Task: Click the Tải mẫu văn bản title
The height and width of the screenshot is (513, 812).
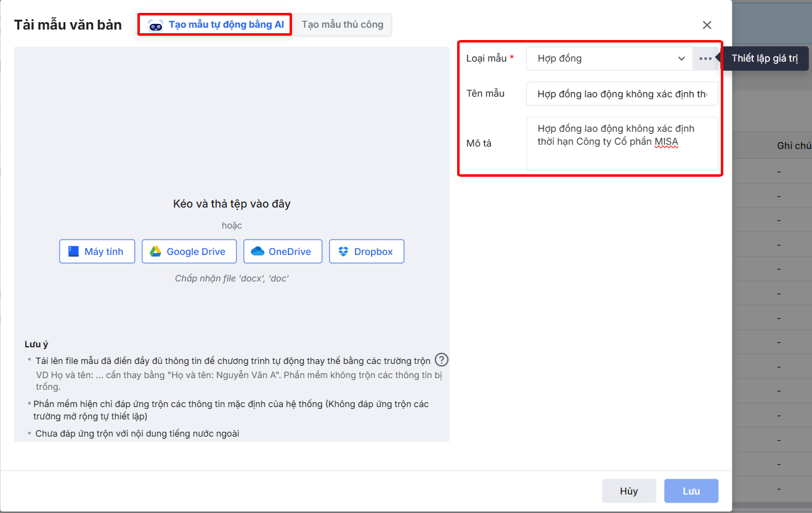Action: [68, 25]
